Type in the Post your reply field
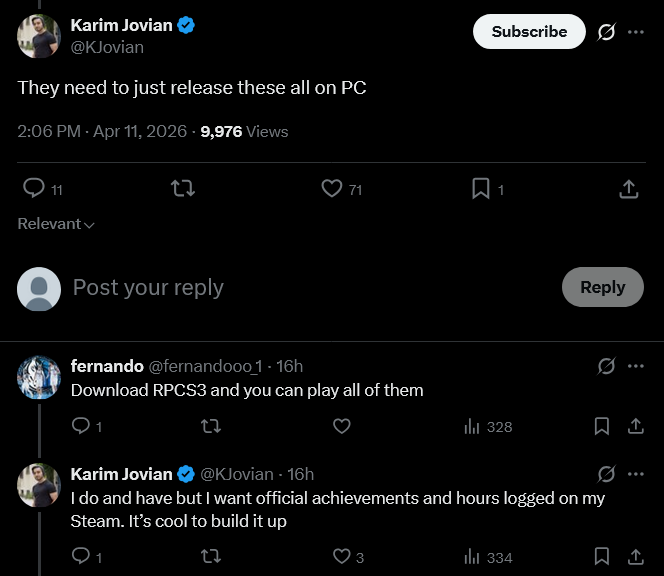This screenshot has height=576, width=664. (x=300, y=288)
